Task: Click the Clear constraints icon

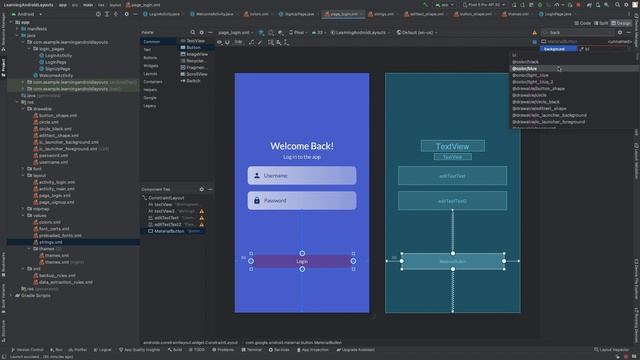Action: (x=251, y=42)
